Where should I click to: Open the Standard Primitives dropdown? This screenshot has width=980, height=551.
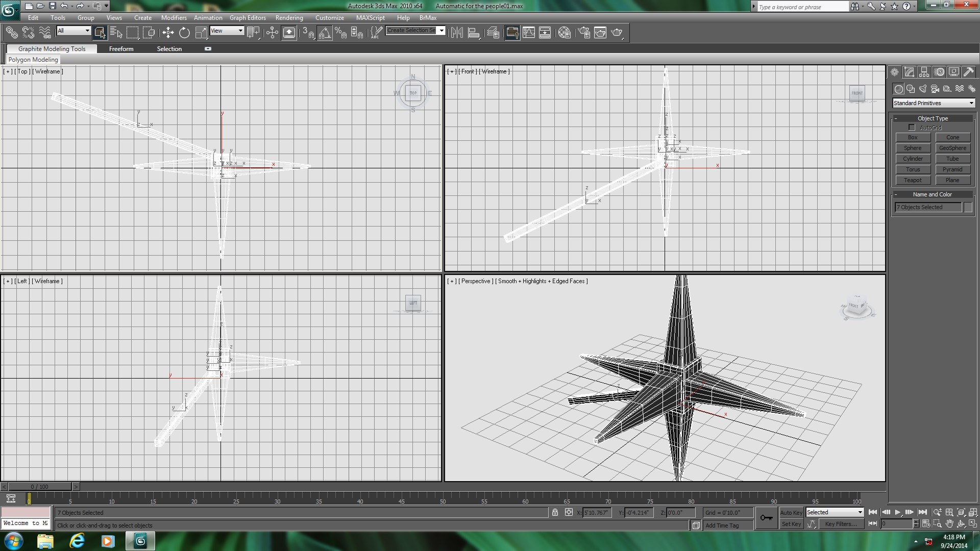934,103
